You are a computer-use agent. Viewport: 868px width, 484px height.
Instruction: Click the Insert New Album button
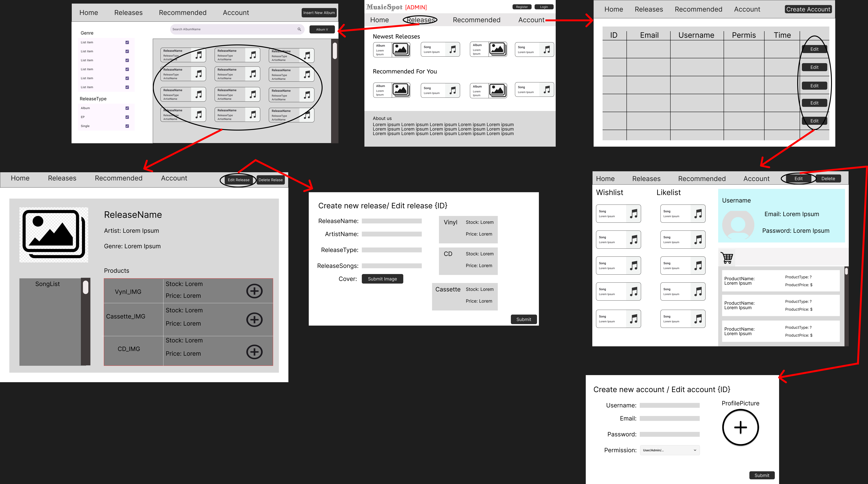[x=319, y=13]
